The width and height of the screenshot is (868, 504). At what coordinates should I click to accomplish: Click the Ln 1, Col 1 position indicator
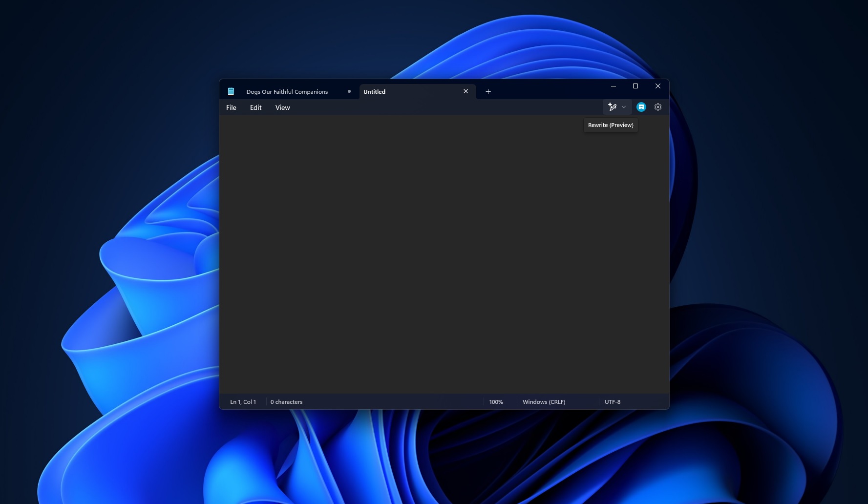coord(243,401)
